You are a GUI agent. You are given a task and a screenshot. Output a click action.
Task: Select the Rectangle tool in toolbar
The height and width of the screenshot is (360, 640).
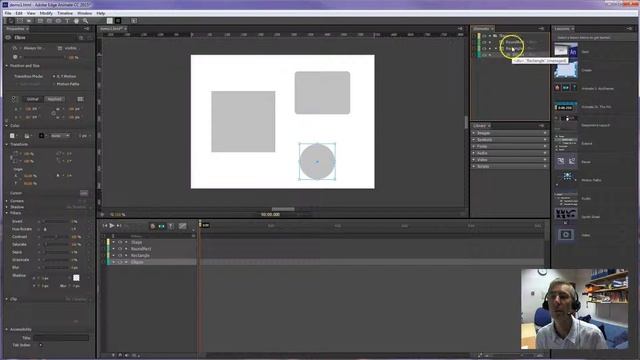click(x=40, y=20)
